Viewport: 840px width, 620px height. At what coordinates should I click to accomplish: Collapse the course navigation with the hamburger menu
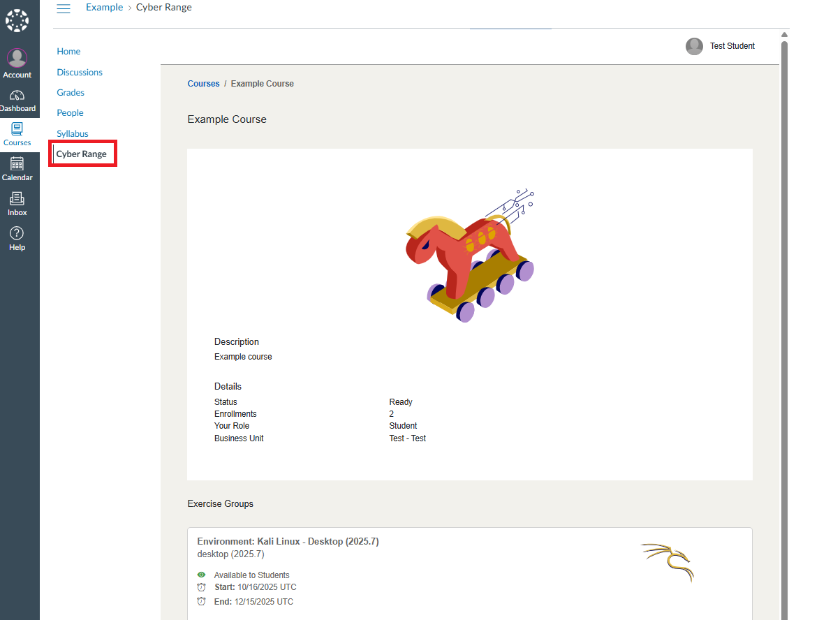click(x=64, y=8)
